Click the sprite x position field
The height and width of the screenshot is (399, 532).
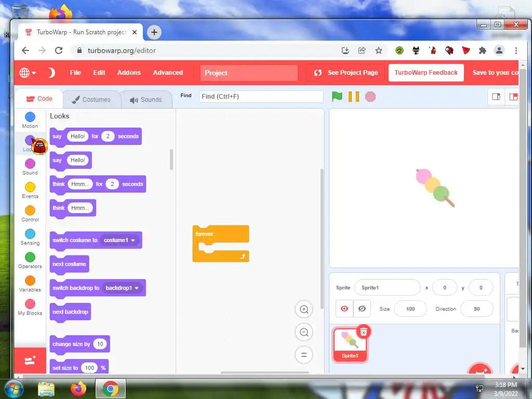pos(445,288)
